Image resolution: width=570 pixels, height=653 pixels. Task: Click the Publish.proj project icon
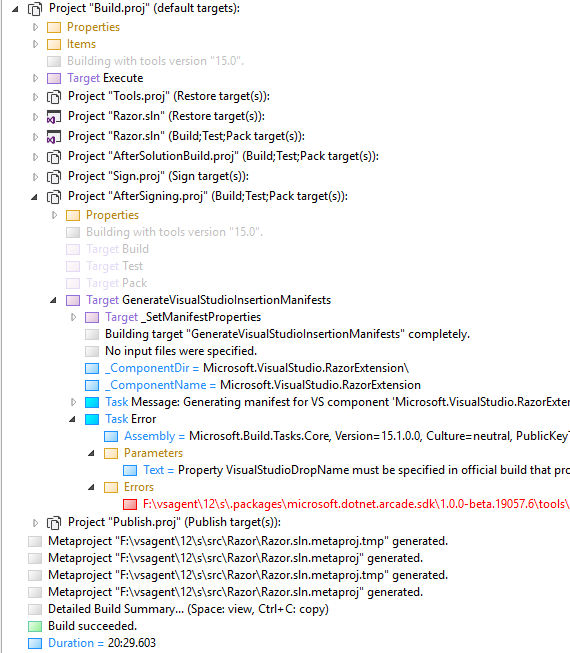54,523
